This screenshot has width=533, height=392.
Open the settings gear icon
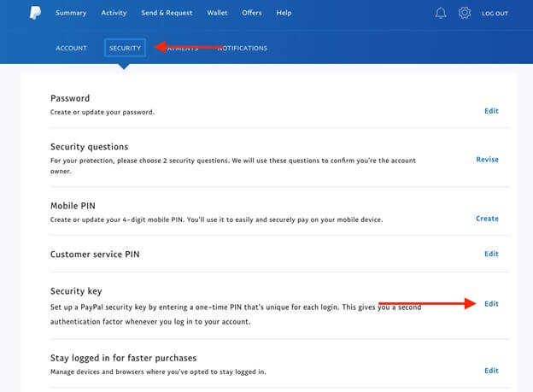click(465, 13)
